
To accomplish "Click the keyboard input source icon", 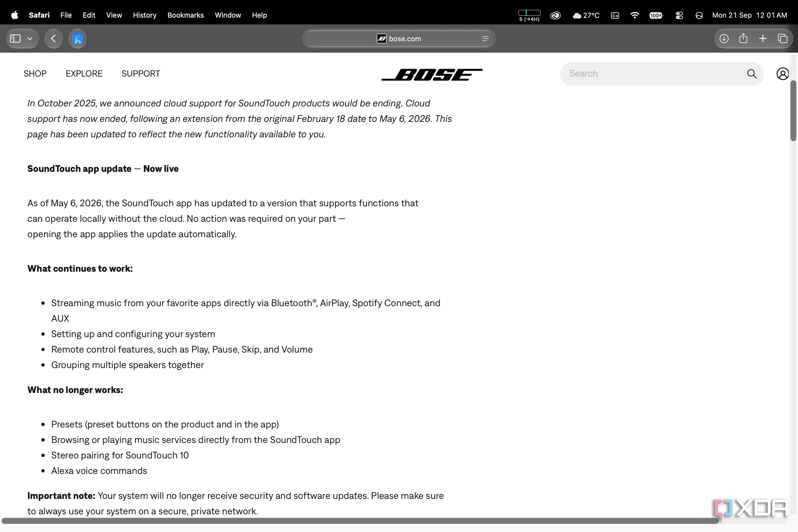I will point(615,15).
